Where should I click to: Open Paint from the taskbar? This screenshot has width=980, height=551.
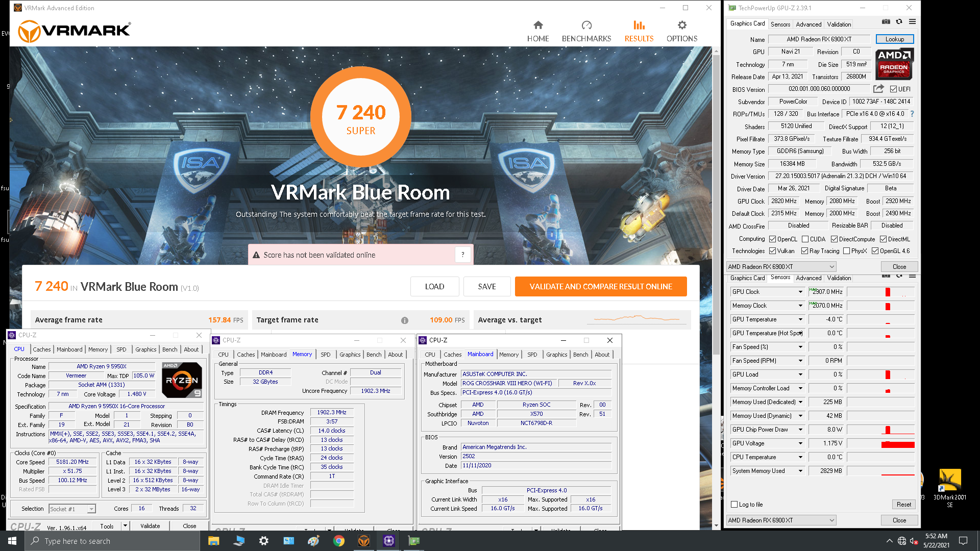(x=313, y=541)
